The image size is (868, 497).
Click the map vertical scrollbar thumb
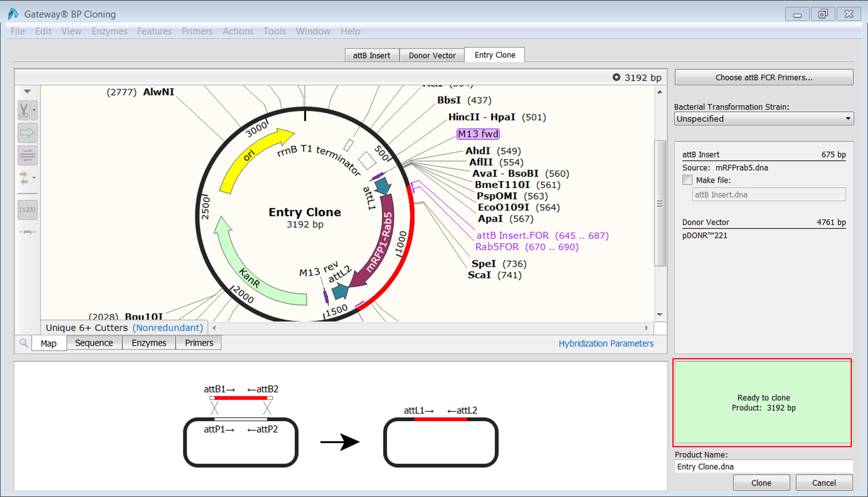(660, 203)
